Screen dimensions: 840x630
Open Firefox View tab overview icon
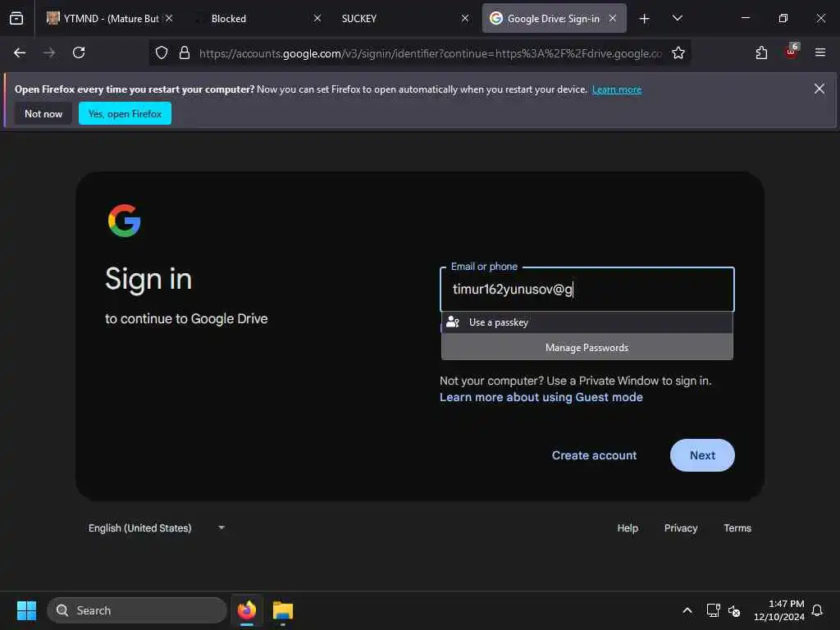click(x=16, y=18)
